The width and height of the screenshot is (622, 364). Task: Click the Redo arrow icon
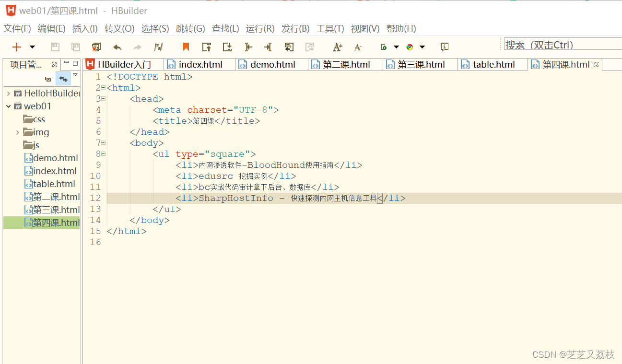pos(138,47)
